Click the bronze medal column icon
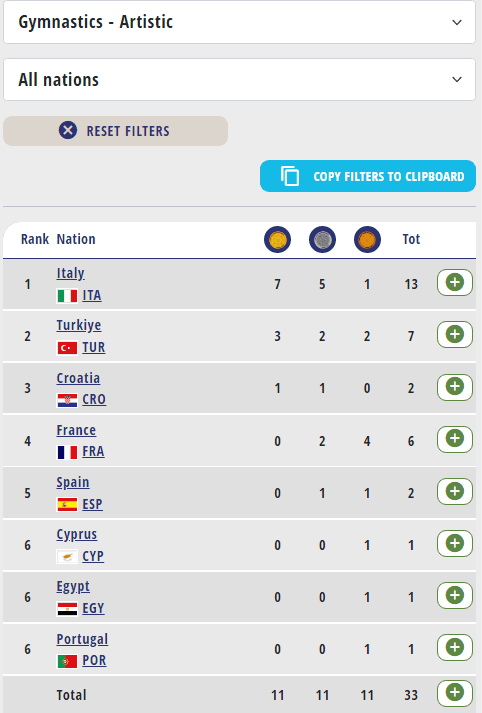The height and width of the screenshot is (713, 482). pyautogui.click(x=367, y=239)
